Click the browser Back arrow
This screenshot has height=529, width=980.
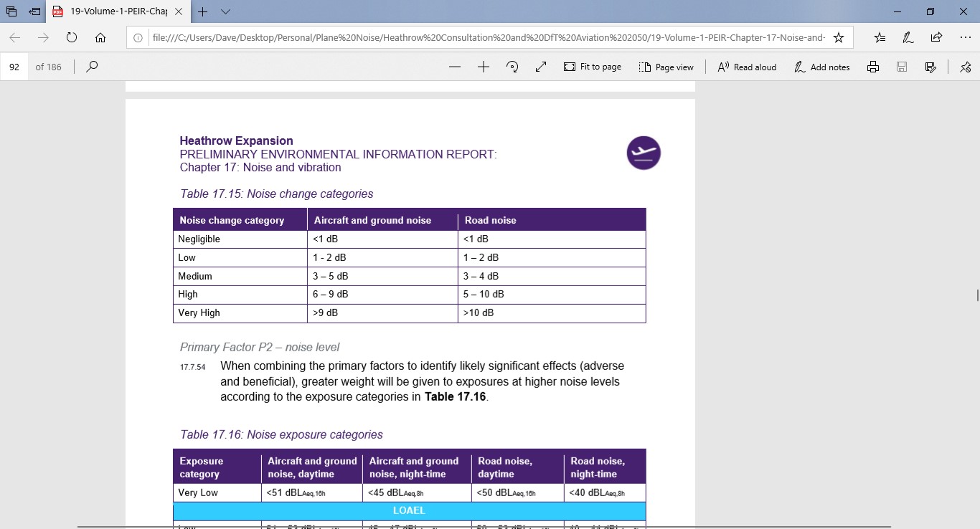(x=15, y=38)
